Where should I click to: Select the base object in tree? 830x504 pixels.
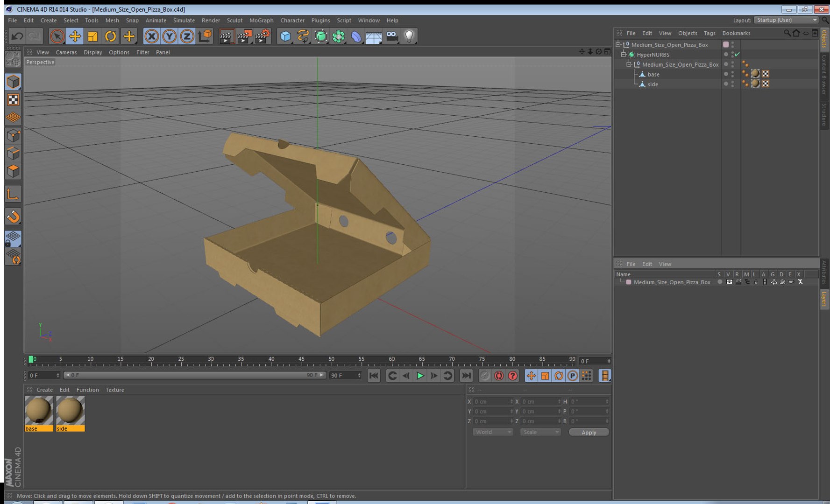[653, 74]
